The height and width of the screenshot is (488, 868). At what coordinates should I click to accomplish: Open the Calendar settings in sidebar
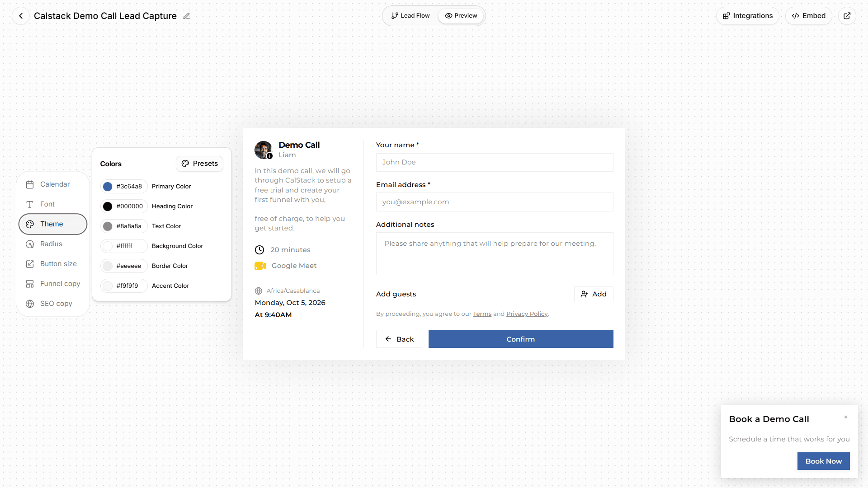(53, 184)
